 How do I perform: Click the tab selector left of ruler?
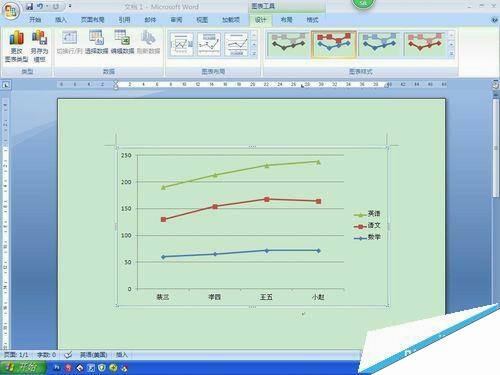[6, 85]
